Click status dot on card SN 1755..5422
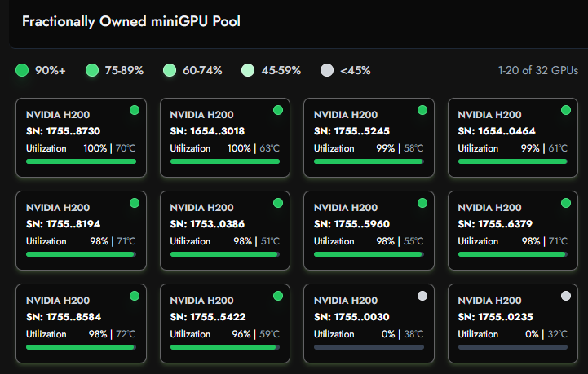The width and height of the screenshot is (588, 374). coord(278,296)
